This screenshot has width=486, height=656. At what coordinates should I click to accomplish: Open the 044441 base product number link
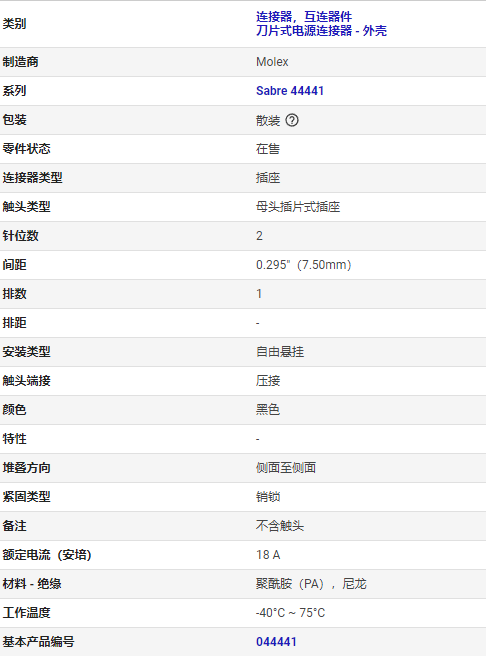tap(276, 642)
